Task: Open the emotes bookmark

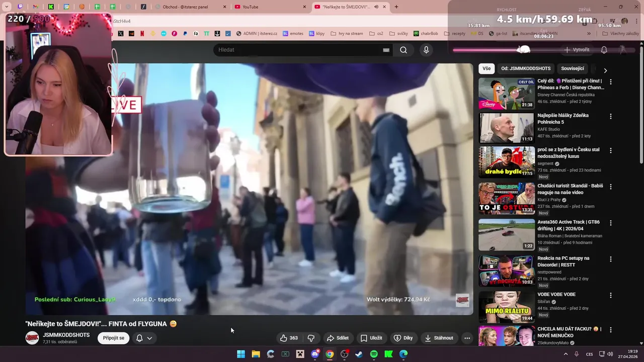Action: (x=293, y=34)
